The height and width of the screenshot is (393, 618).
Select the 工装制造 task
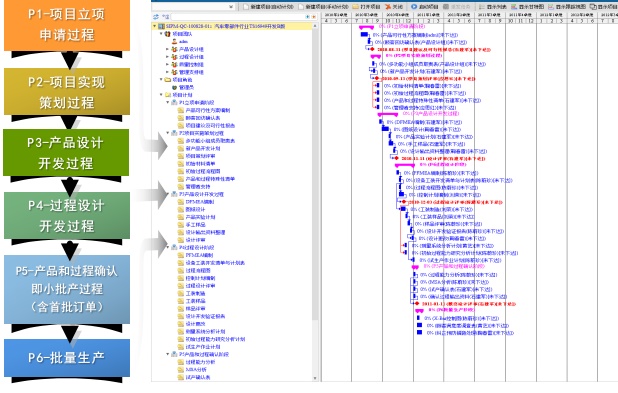point(192,293)
